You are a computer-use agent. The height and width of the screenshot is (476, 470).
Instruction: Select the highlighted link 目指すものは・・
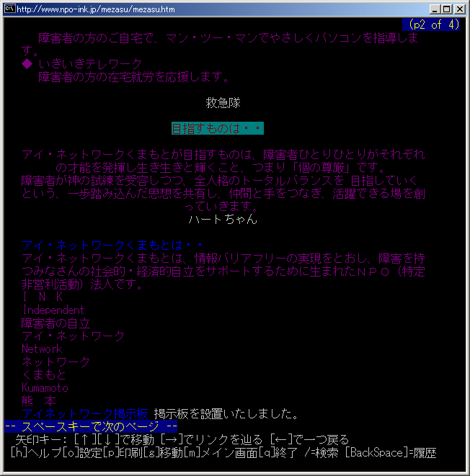coord(218,128)
